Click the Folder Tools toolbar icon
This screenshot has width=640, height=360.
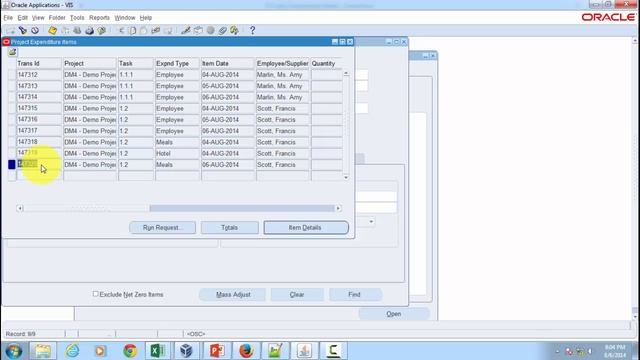coord(234,30)
